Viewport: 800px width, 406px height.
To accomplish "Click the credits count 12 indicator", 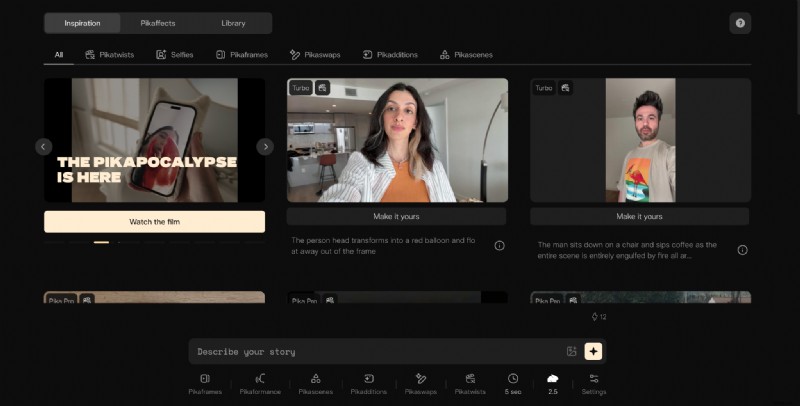I will coord(599,317).
